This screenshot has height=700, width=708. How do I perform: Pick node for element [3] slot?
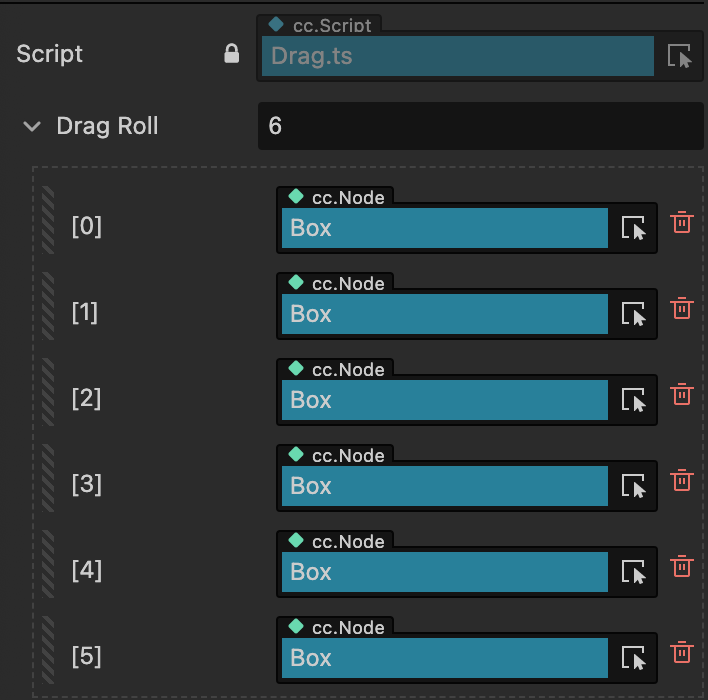pyautogui.click(x=634, y=486)
